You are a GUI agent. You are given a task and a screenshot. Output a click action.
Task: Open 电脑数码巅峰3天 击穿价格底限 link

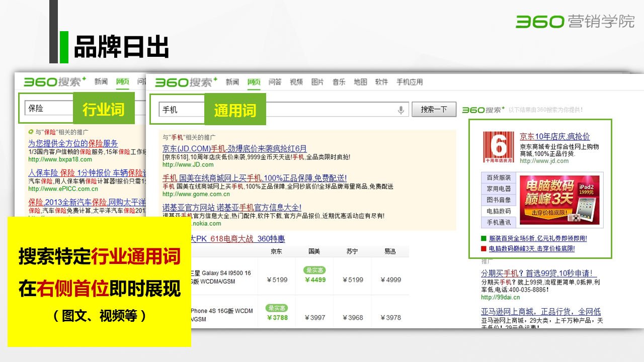point(532,248)
